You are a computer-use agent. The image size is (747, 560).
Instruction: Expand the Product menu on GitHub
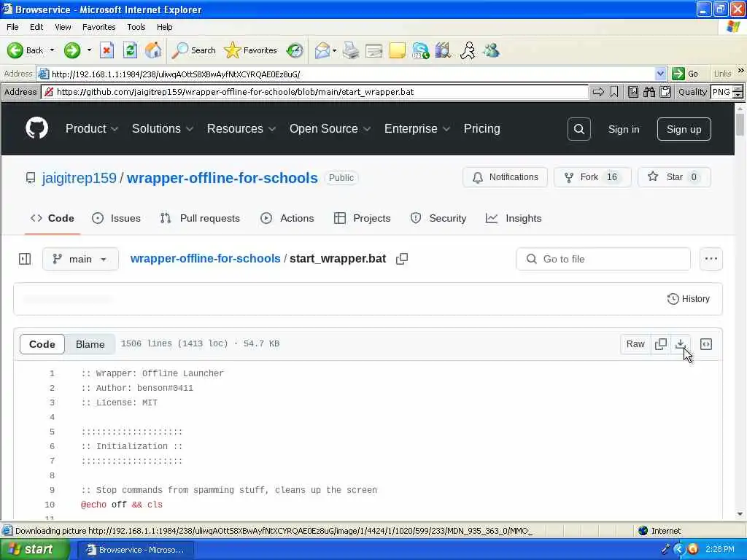click(x=92, y=128)
